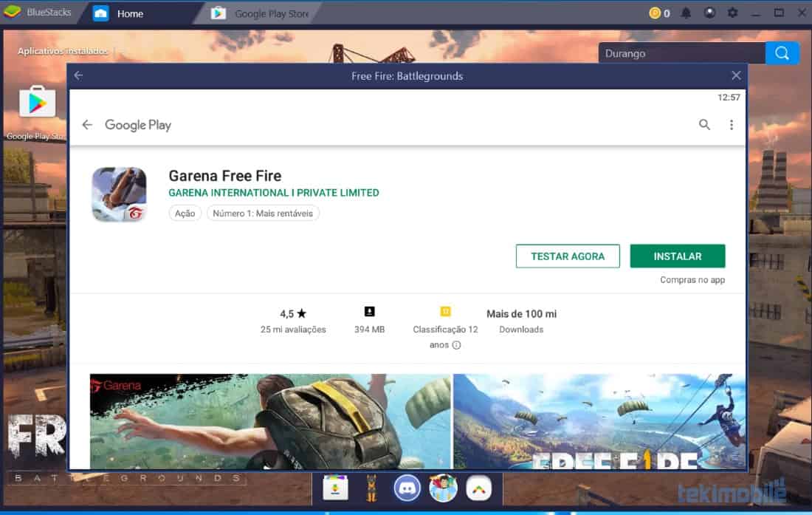Open Discord from the dock
The width and height of the screenshot is (812, 515).
(407, 488)
